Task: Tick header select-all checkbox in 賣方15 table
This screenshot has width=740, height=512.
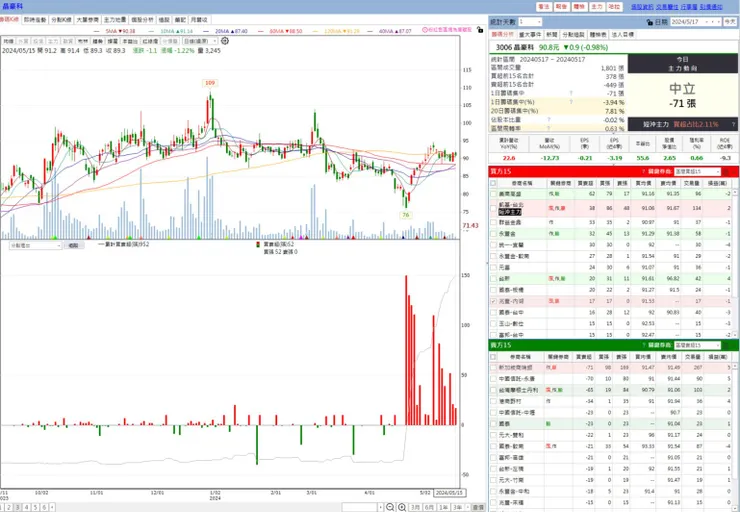Action: coord(493,357)
